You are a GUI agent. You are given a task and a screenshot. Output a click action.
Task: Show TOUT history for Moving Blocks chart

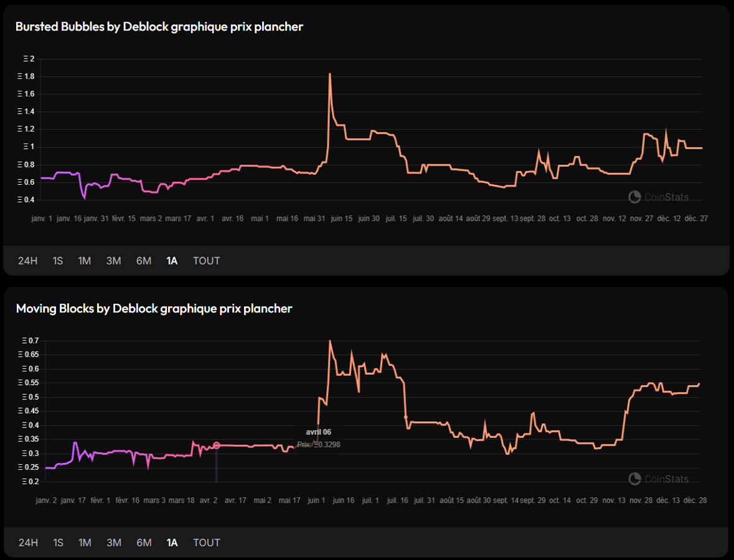206,543
